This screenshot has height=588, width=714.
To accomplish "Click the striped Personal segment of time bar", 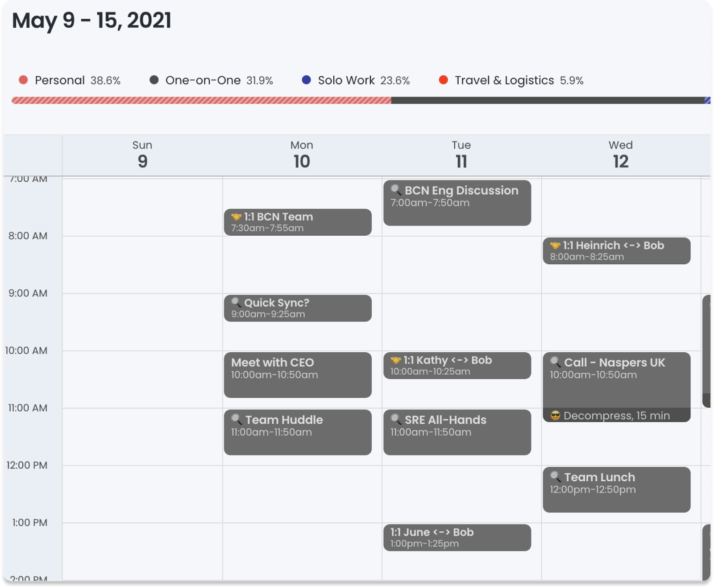I will [x=201, y=100].
